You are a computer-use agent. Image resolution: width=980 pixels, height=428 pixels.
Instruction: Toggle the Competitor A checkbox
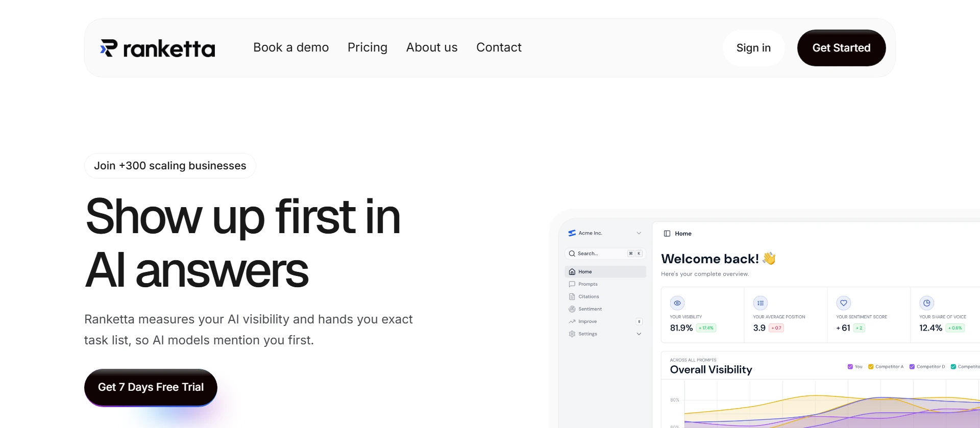pyautogui.click(x=871, y=367)
